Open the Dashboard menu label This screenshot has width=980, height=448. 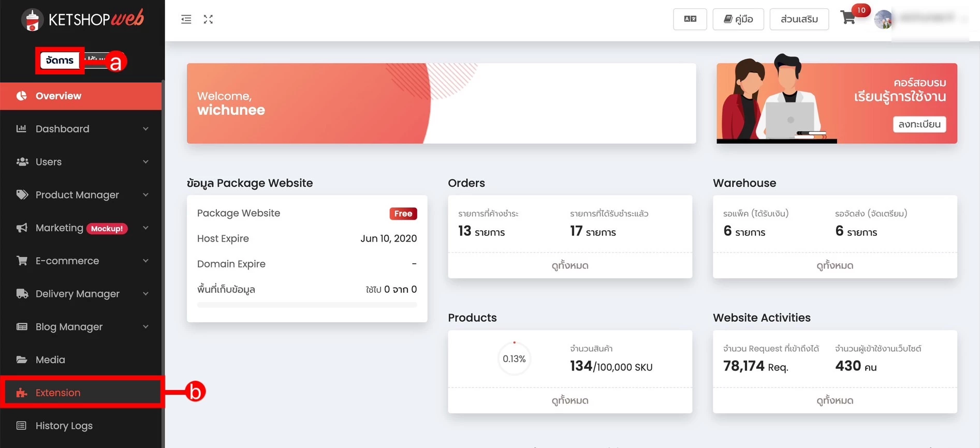[x=62, y=129]
